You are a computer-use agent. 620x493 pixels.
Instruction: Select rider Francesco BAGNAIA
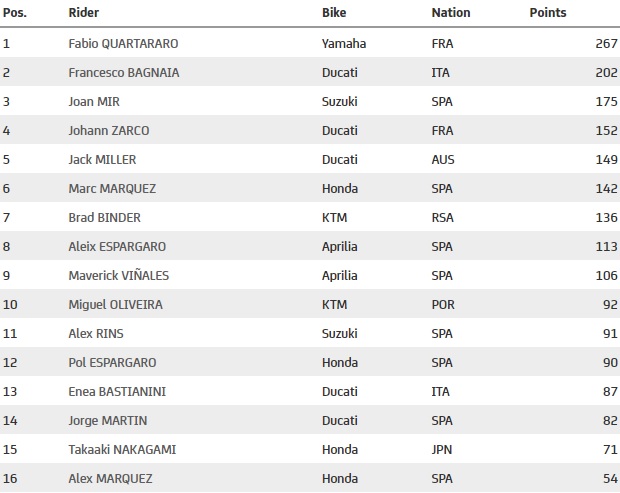coord(124,73)
